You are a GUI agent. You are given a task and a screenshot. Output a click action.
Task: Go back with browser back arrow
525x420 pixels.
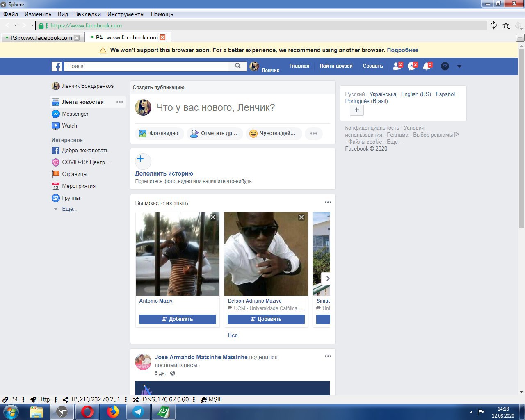click(x=7, y=25)
